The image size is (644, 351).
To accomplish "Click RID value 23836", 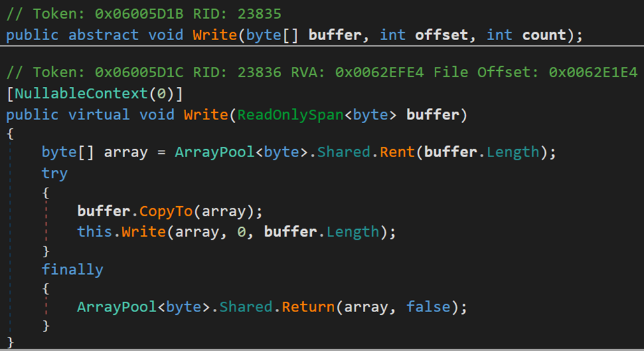I will pyautogui.click(x=260, y=72).
